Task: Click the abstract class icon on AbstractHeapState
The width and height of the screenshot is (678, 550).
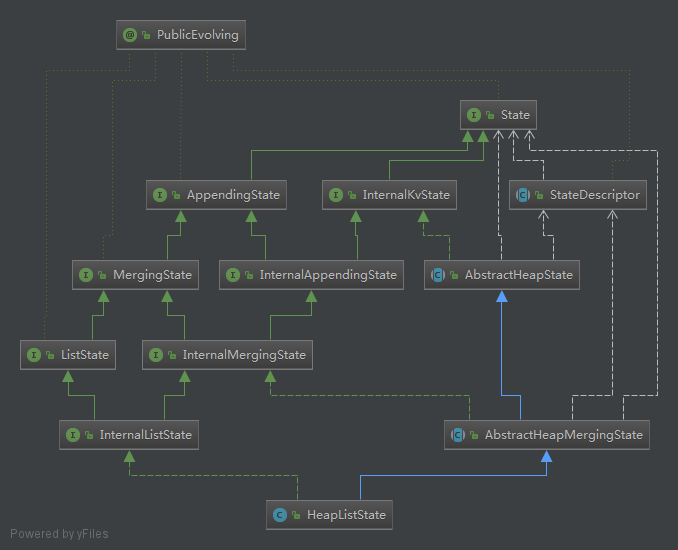Action: pyautogui.click(x=438, y=275)
